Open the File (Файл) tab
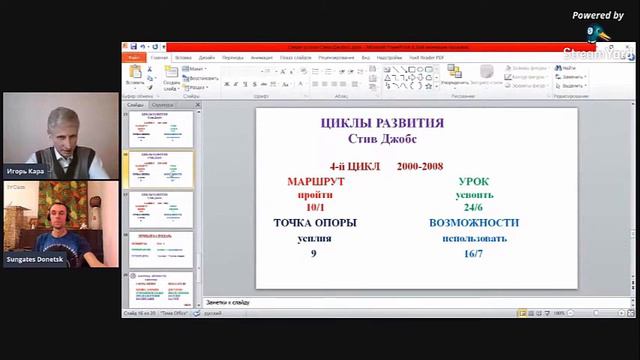This screenshot has width=640, height=360. 134,58
